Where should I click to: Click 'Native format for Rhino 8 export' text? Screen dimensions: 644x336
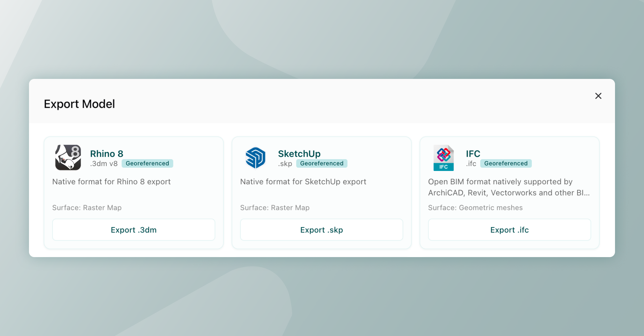coord(111,182)
